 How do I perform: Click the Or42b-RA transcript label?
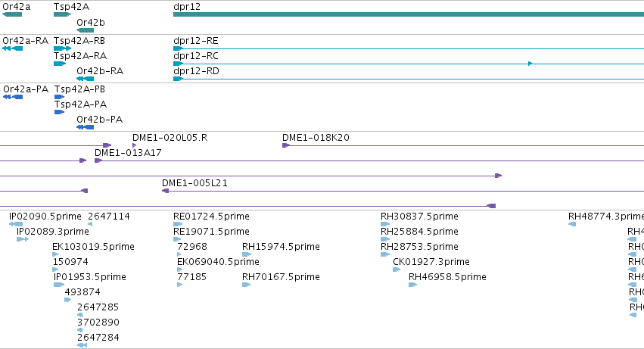[x=100, y=71]
